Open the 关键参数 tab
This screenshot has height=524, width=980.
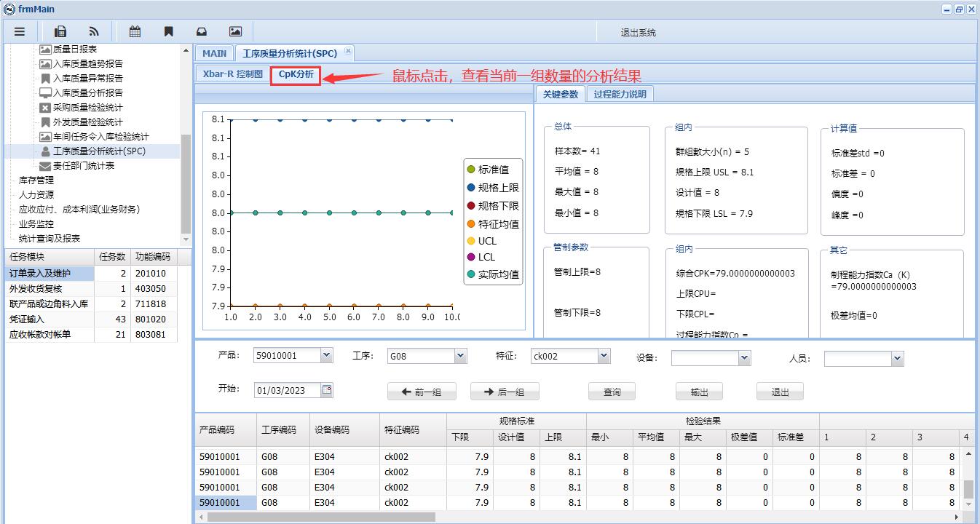[x=560, y=94]
